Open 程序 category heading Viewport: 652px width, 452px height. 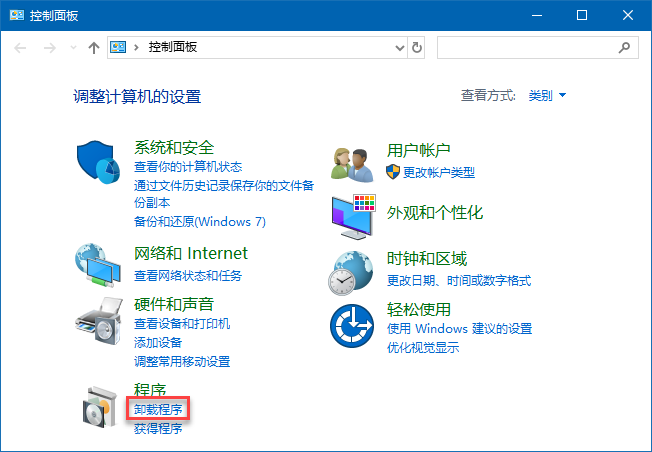point(150,389)
